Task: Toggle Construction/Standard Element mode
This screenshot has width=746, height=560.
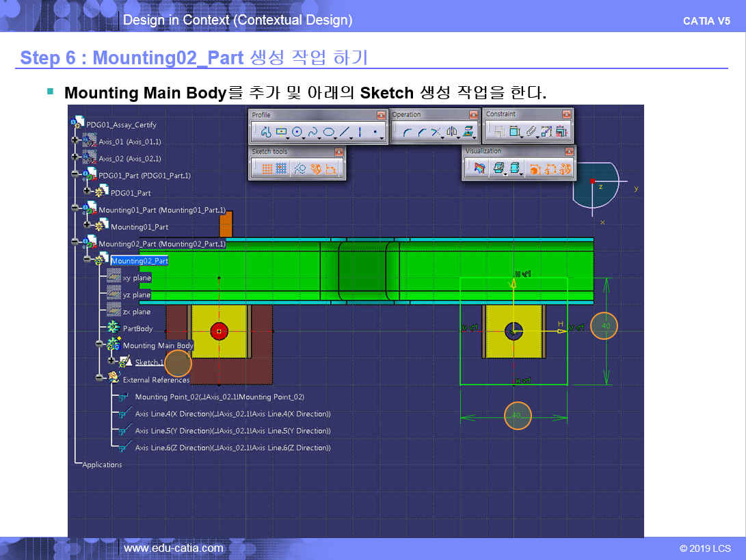Action: (x=299, y=169)
